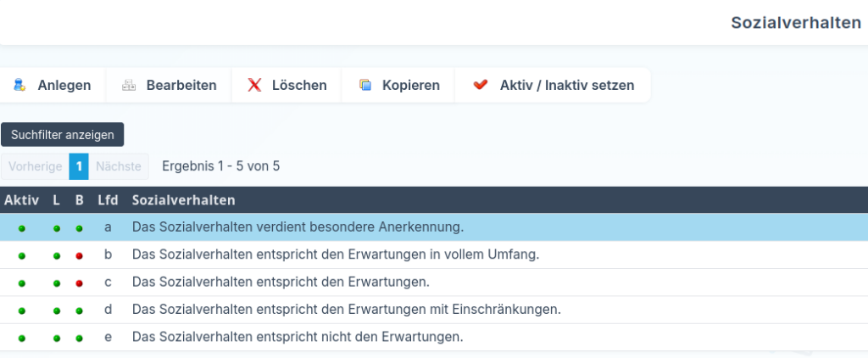868x358 pixels.
Task: Click the green Aktiv dot in row e
Action: pos(21,338)
